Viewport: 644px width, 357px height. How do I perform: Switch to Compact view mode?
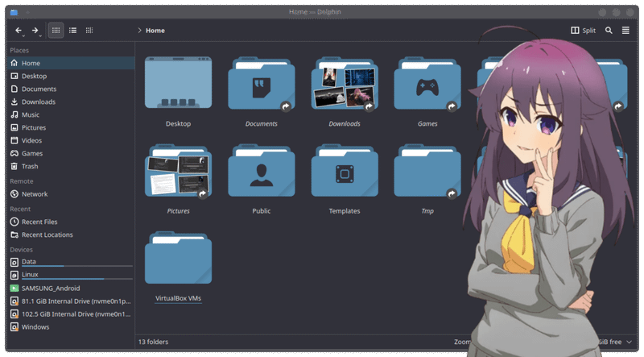[x=72, y=31]
